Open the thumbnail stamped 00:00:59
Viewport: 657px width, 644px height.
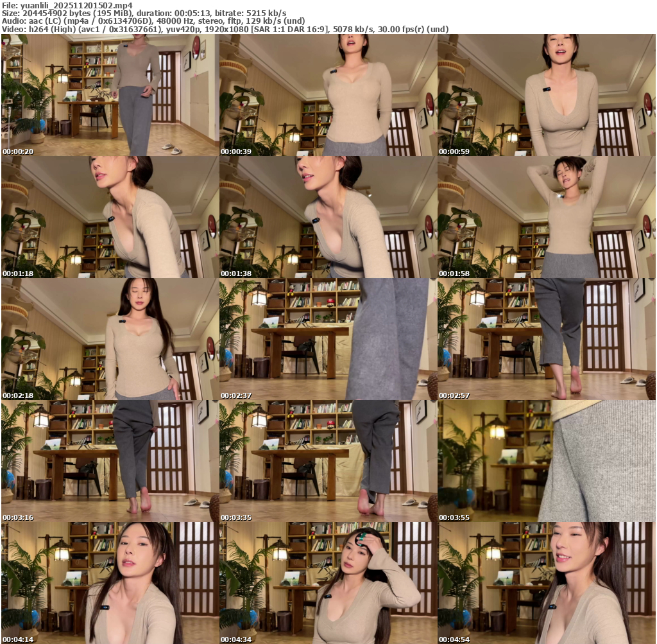click(547, 95)
